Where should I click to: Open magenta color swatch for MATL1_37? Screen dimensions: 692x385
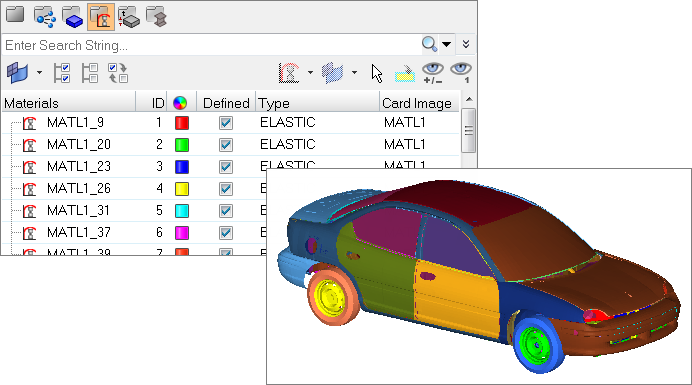coord(182,233)
